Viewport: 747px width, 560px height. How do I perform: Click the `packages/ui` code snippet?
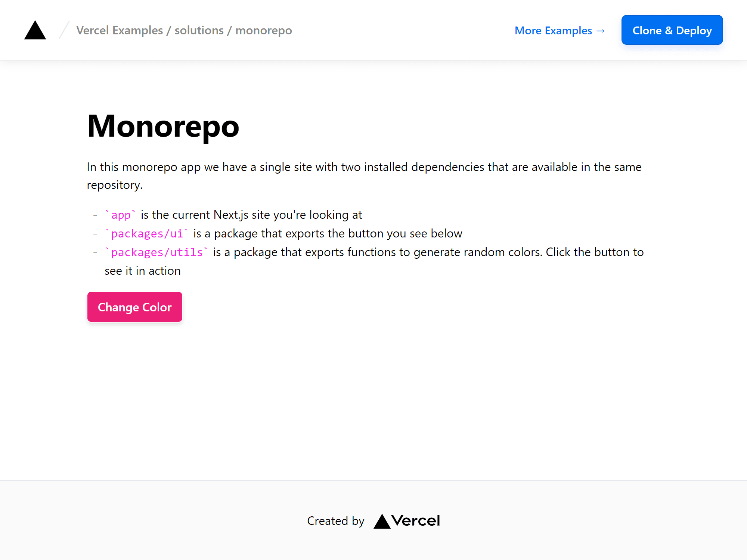pyautogui.click(x=147, y=233)
